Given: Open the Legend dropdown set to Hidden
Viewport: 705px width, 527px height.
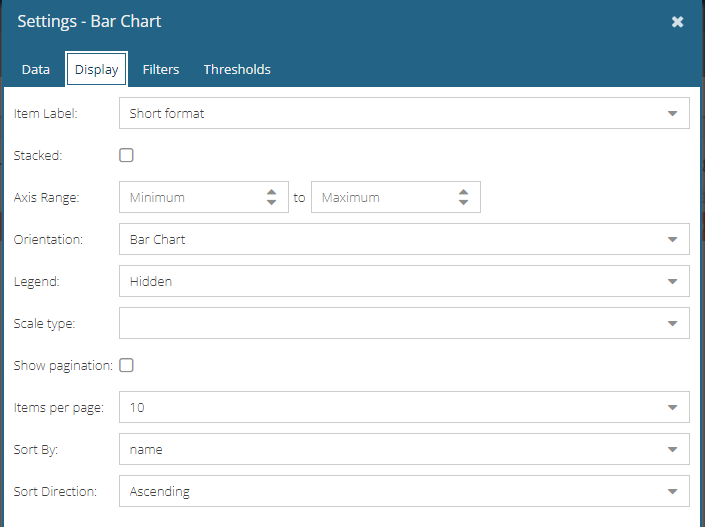Looking at the screenshot, I should (x=404, y=281).
